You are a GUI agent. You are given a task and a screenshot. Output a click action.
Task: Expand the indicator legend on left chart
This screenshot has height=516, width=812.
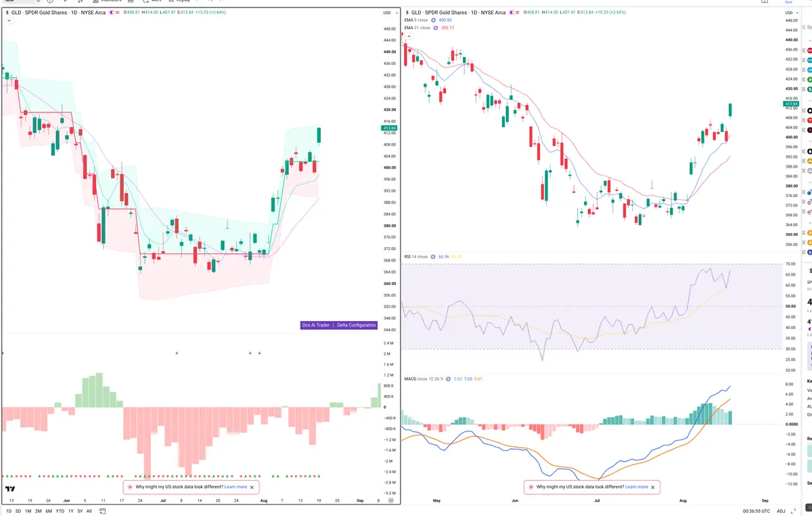tap(9, 21)
